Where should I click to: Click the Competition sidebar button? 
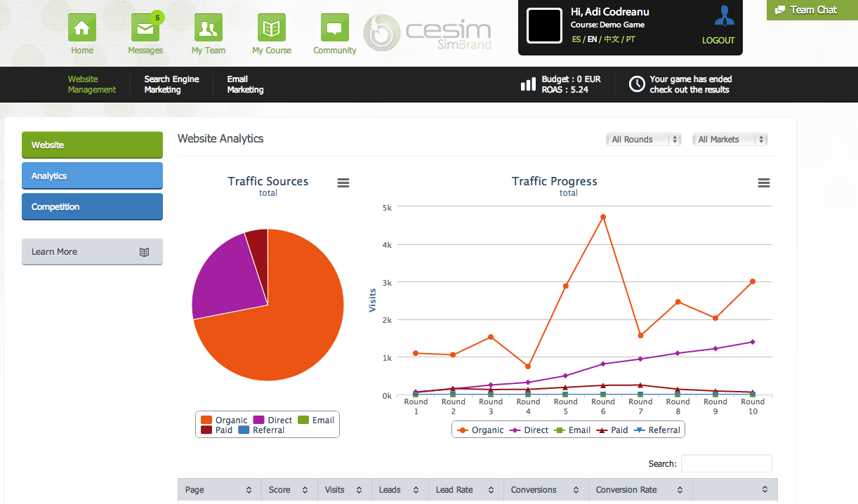(x=92, y=207)
